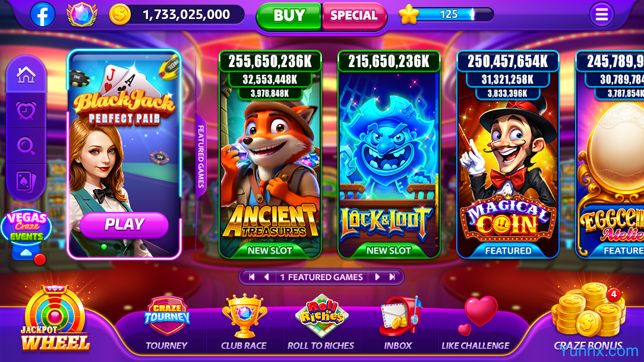Open the Ancient Treasures slot thumbnail
Image resolution: width=644 pixels, height=362 pixels.
[270, 154]
